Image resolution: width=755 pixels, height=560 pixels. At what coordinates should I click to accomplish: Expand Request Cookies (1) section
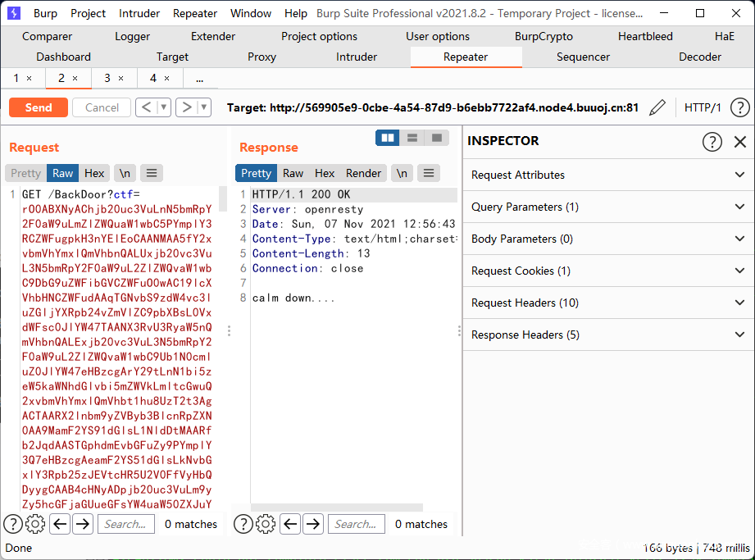(608, 271)
